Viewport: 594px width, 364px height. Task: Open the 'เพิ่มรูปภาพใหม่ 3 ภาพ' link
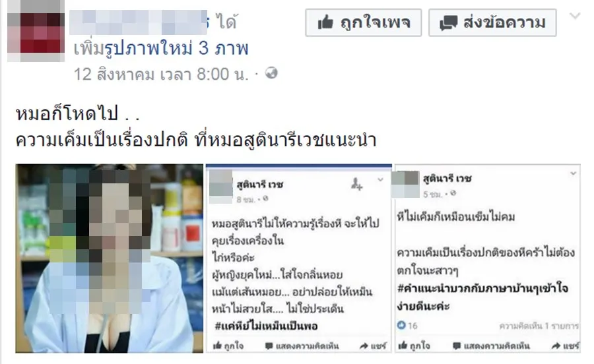point(161,48)
